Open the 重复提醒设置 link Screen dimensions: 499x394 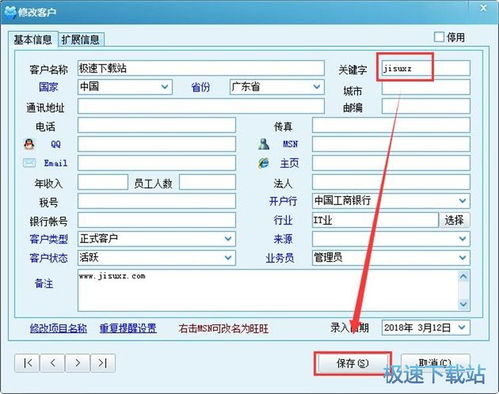[128, 328]
